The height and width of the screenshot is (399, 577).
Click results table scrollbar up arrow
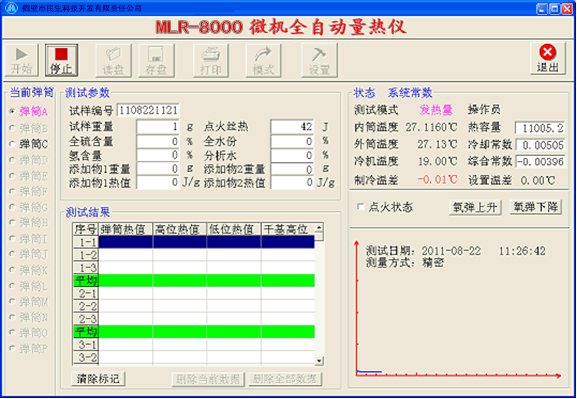point(319,227)
